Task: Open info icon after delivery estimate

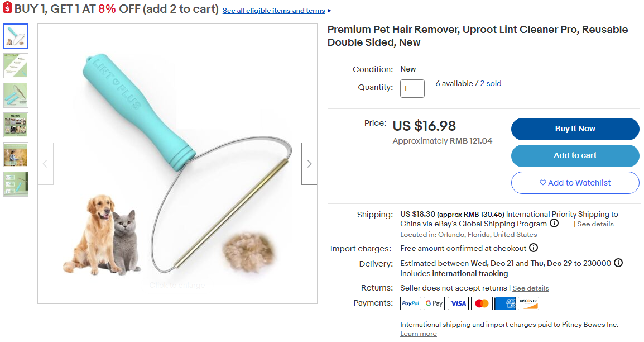Action: [618, 263]
